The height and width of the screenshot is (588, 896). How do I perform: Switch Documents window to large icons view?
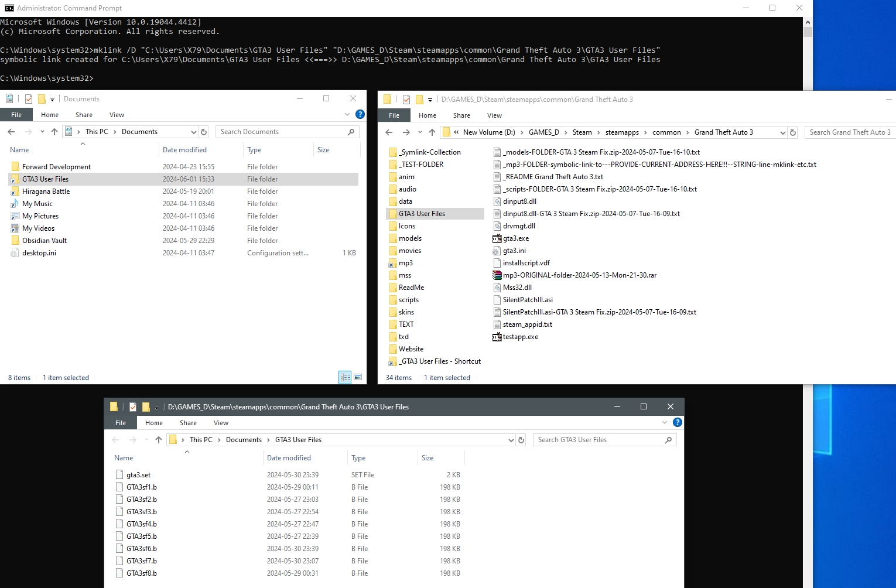pyautogui.click(x=358, y=377)
